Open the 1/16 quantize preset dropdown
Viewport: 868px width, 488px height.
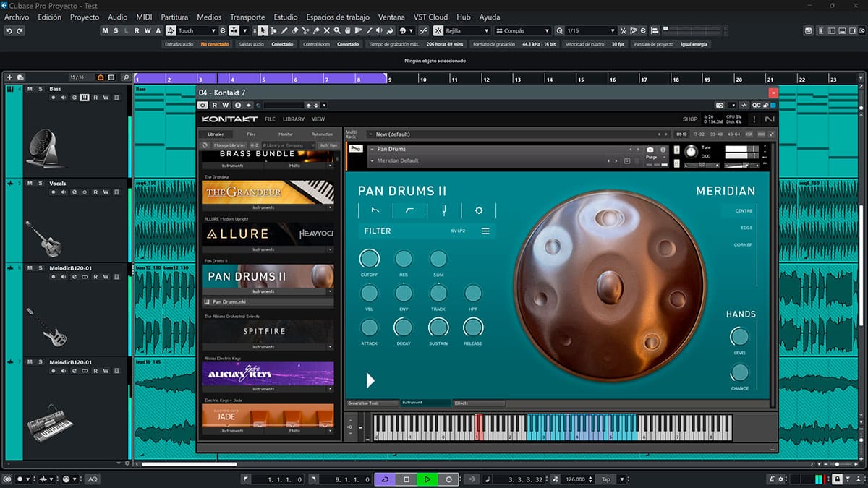(x=591, y=31)
